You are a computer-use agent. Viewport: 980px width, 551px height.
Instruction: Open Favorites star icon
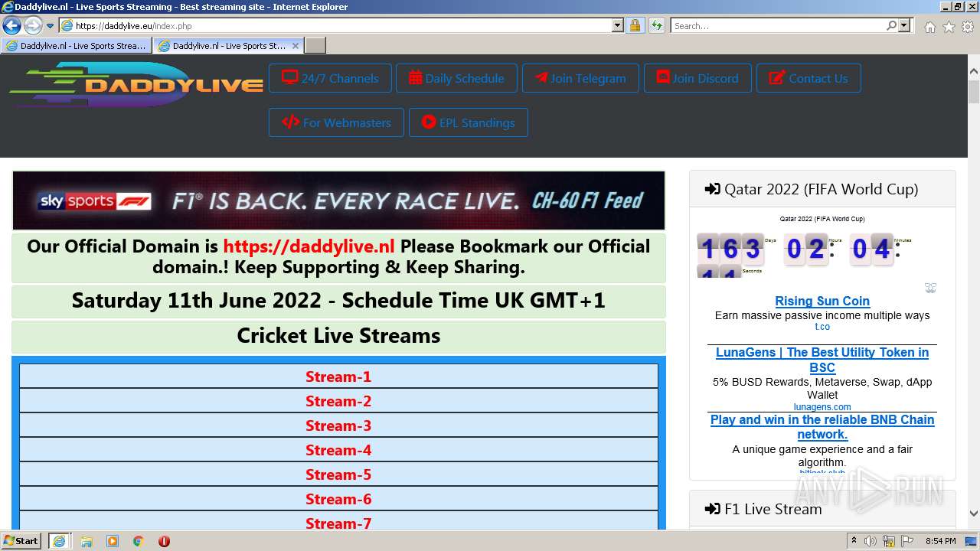(949, 27)
